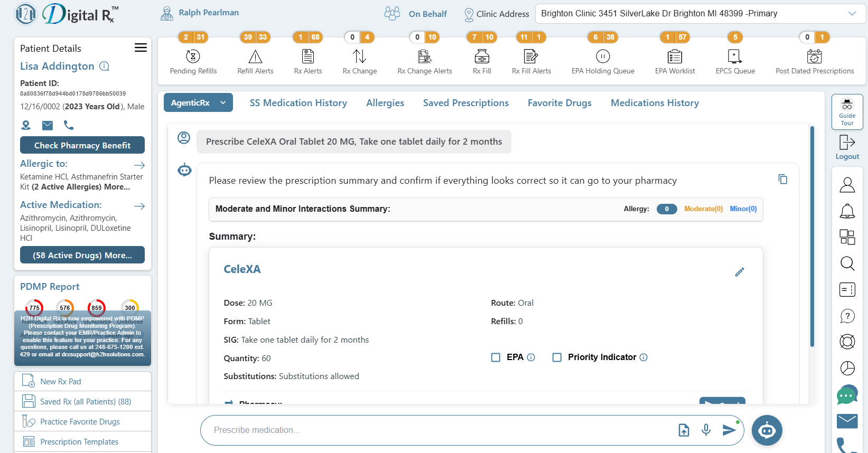
Task: Open the help question mark icon
Action: (847, 316)
